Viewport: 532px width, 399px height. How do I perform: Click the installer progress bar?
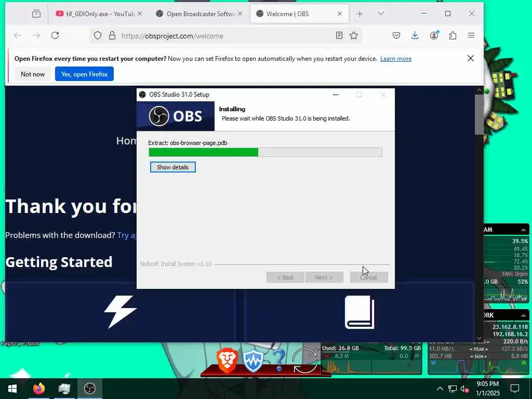(x=265, y=152)
